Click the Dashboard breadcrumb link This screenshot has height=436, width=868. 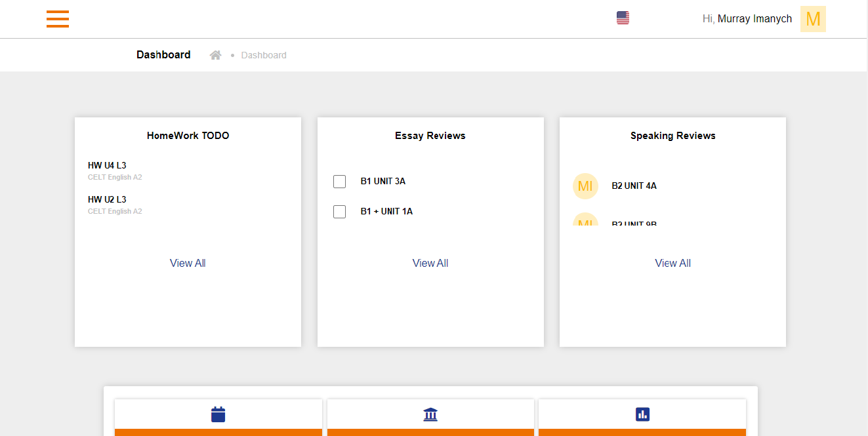[x=264, y=54]
